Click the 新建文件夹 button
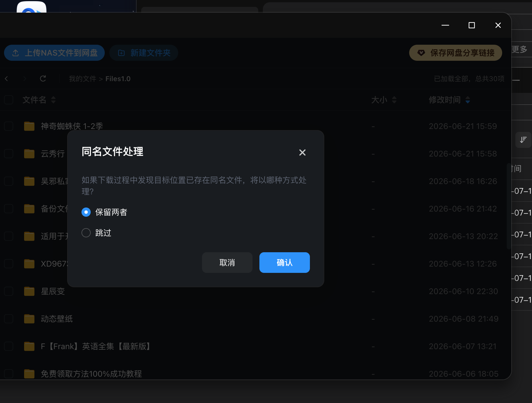Image resolution: width=532 pixels, height=403 pixels. tap(144, 53)
